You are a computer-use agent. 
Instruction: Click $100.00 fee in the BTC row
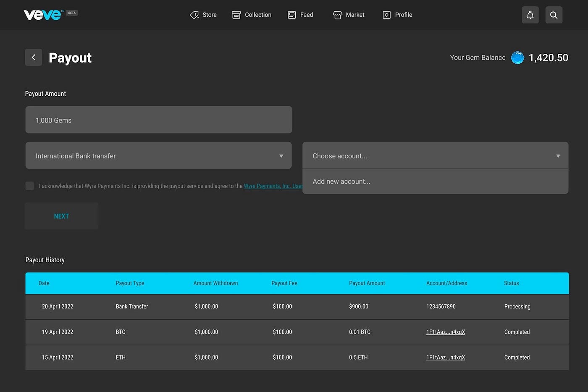[x=282, y=332]
